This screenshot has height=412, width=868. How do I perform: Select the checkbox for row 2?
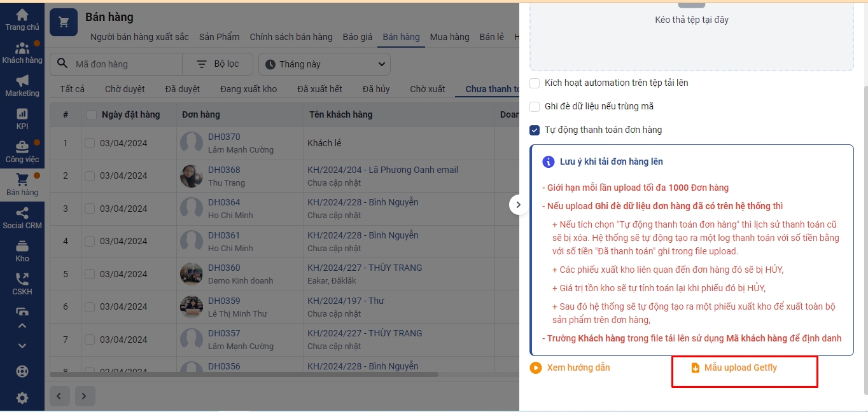[90, 175]
